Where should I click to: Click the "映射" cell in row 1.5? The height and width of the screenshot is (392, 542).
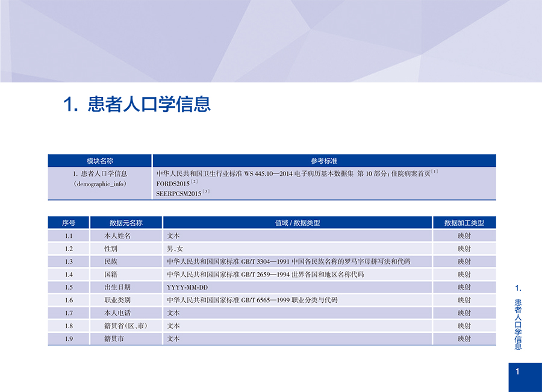[464, 287]
